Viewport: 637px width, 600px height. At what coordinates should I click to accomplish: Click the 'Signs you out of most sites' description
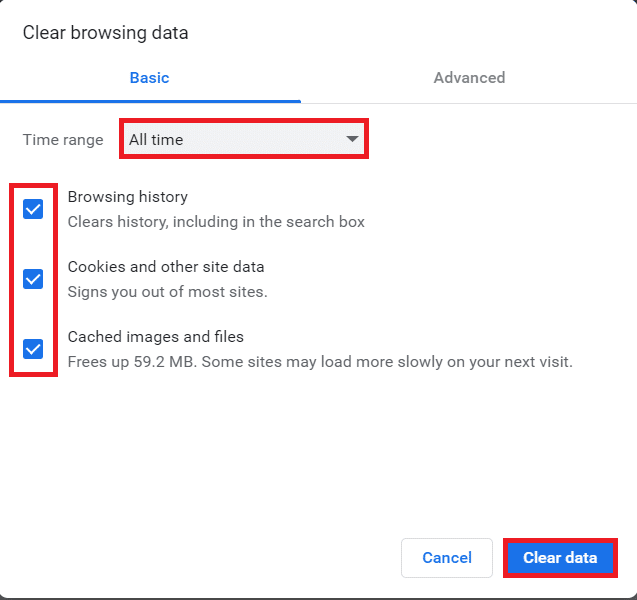click(167, 292)
